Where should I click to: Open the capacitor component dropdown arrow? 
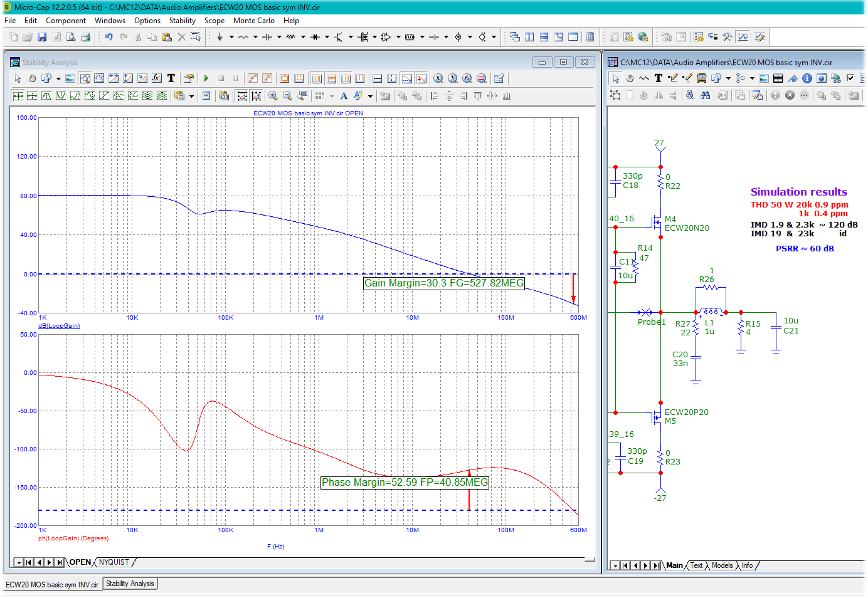(279, 37)
